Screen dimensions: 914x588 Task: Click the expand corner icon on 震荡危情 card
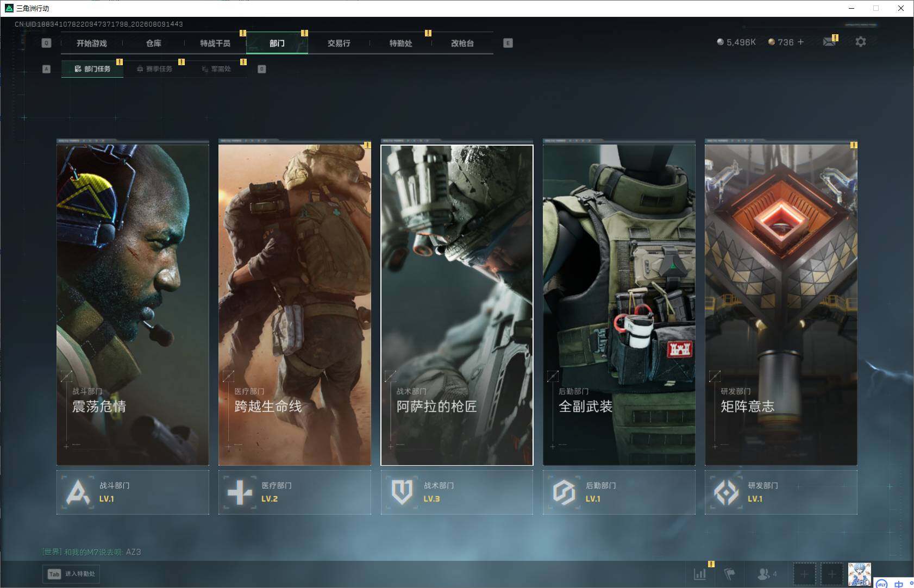click(x=66, y=376)
